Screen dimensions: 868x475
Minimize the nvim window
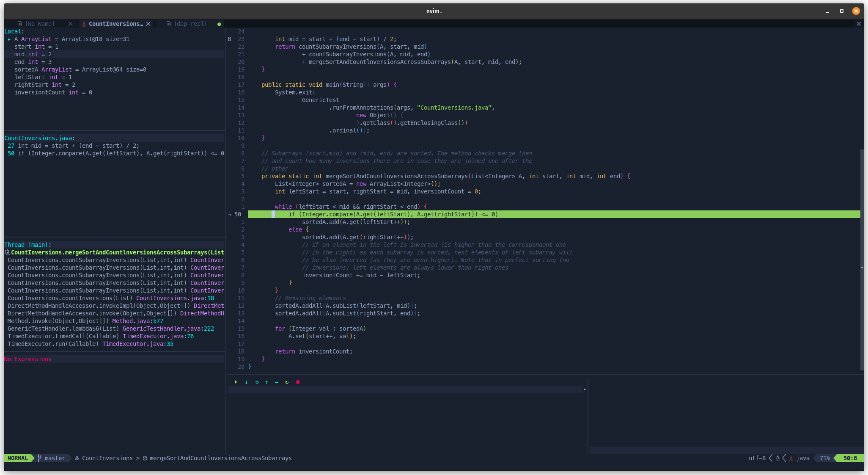click(827, 11)
